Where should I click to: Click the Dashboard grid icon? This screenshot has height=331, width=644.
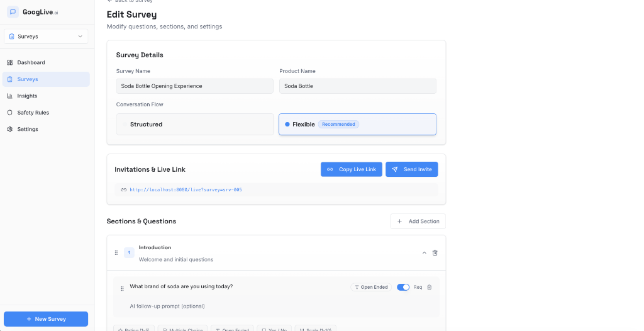point(10,62)
